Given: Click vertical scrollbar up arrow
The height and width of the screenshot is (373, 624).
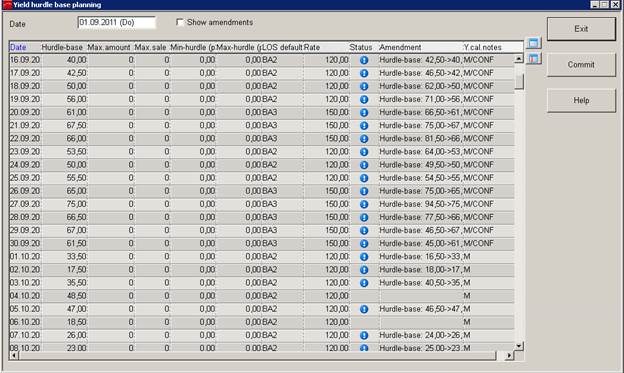Looking at the screenshot, I should [x=519, y=59].
